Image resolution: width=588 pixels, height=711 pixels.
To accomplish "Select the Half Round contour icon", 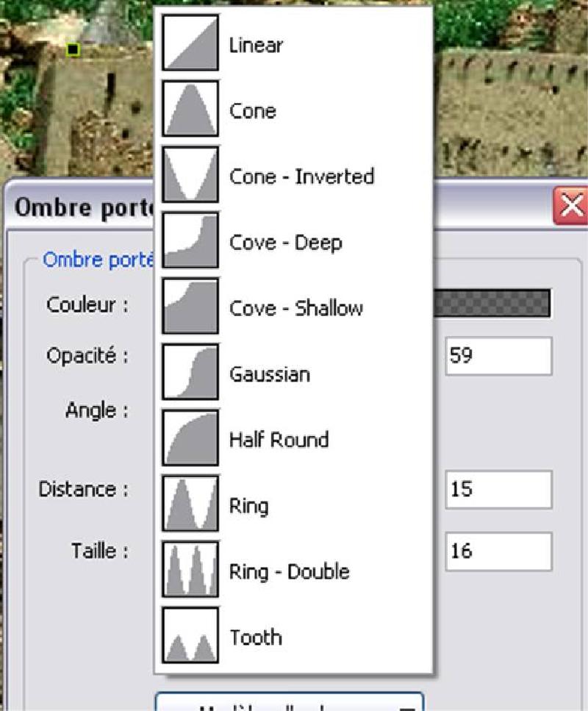I will (190, 437).
